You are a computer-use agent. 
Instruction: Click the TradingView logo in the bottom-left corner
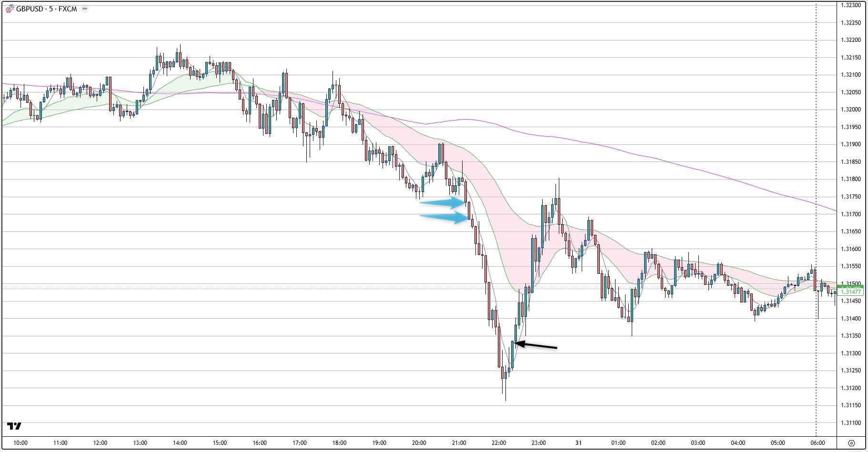point(14,426)
